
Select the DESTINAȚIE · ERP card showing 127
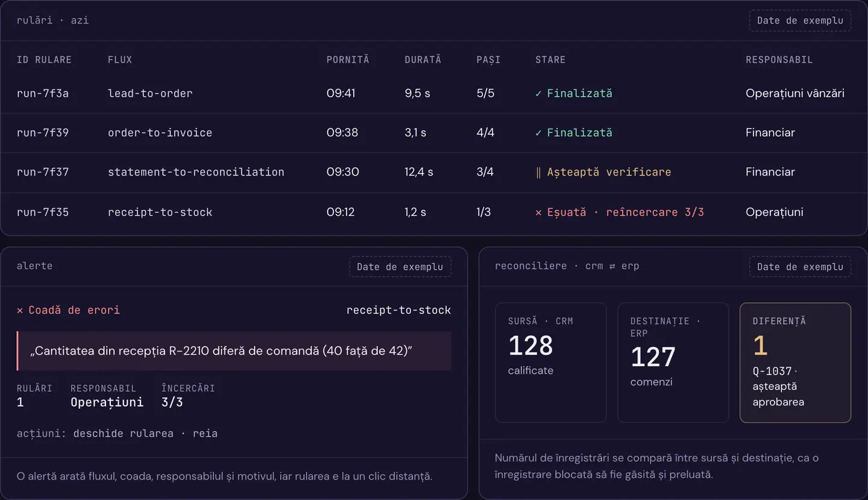[673, 362]
